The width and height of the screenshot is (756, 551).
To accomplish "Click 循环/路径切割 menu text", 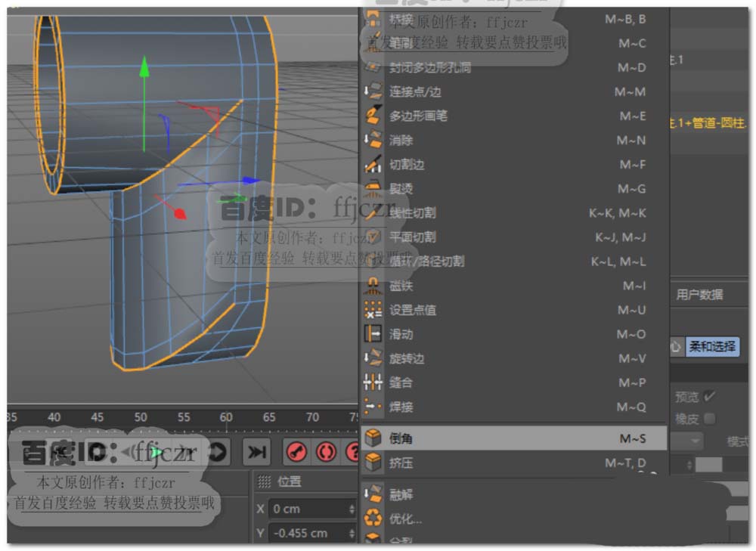I will (x=426, y=262).
